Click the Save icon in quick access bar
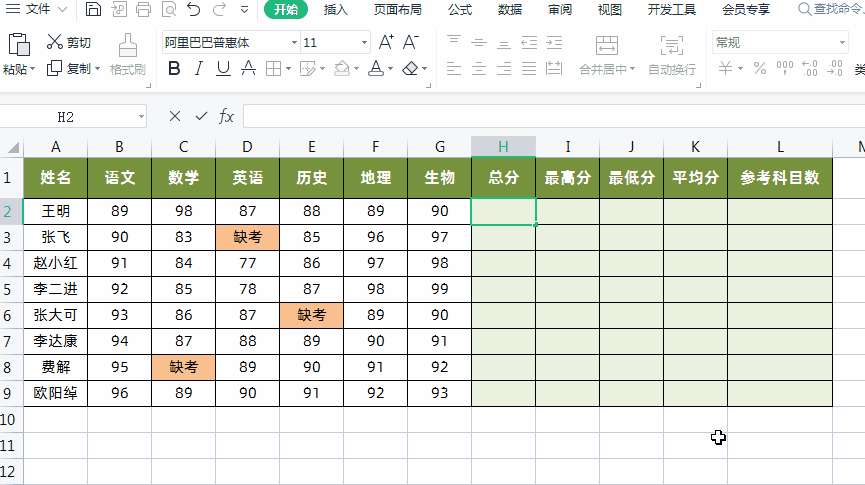The image size is (865, 485). (93, 9)
